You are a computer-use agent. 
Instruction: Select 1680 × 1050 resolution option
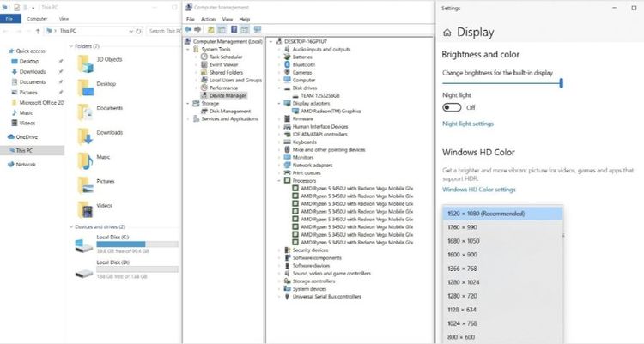pyautogui.click(x=502, y=241)
